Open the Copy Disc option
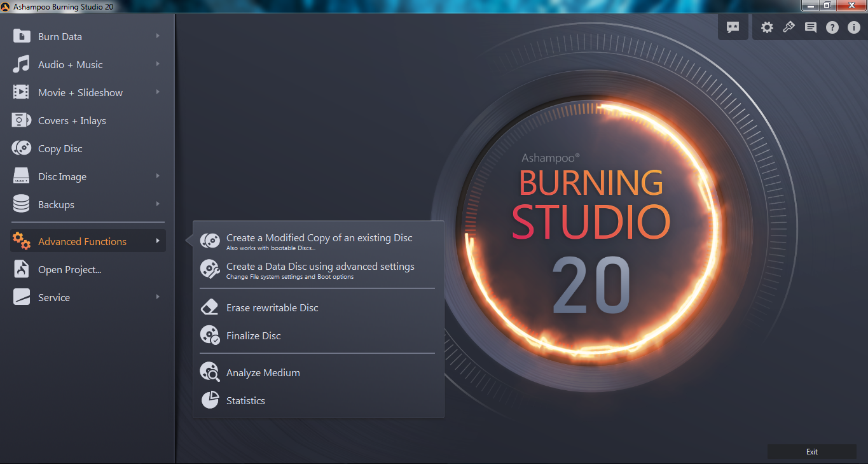 click(60, 148)
